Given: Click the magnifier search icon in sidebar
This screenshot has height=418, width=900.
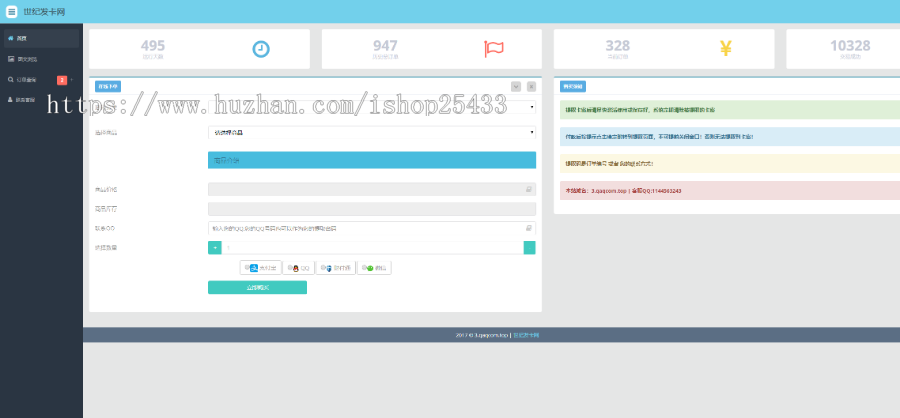Looking at the screenshot, I should [11, 80].
